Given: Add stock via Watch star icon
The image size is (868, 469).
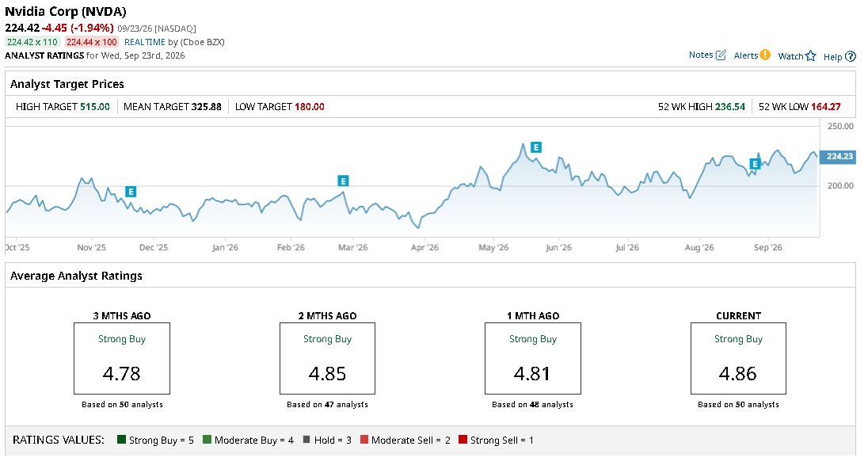Looking at the screenshot, I should point(811,56).
